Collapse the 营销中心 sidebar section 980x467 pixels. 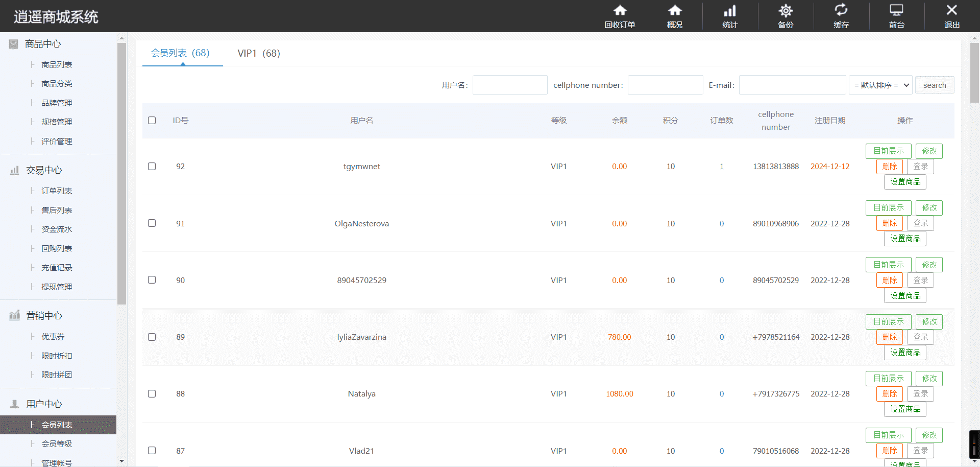click(x=44, y=316)
